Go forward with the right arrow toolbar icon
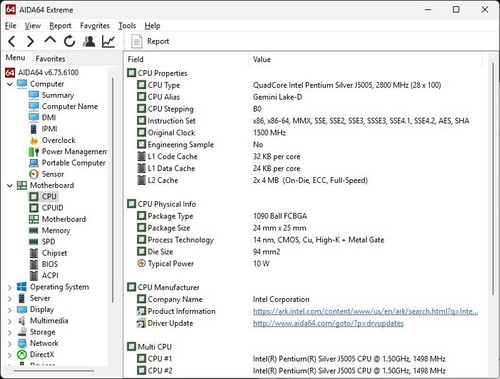Image resolution: width=500 pixels, height=379 pixels. (x=30, y=41)
